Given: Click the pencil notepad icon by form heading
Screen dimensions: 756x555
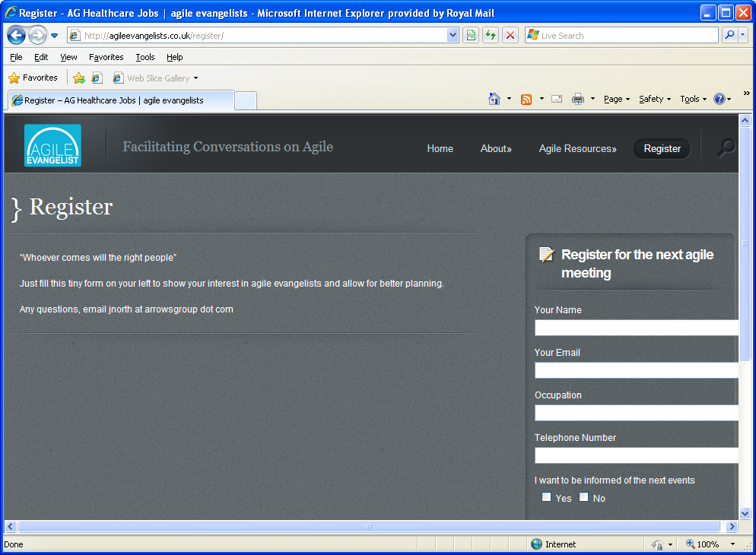Looking at the screenshot, I should (x=547, y=255).
